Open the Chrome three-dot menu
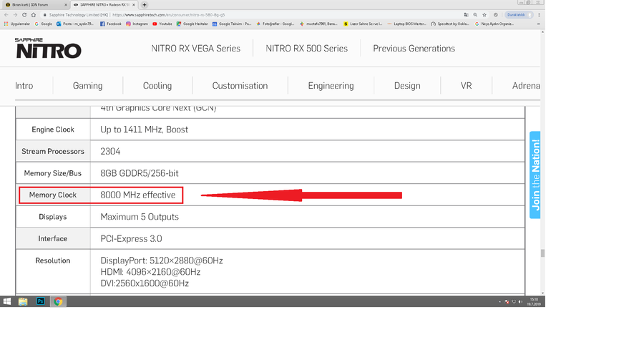644x360 pixels. pyautogui.click(x=539, y=15)
